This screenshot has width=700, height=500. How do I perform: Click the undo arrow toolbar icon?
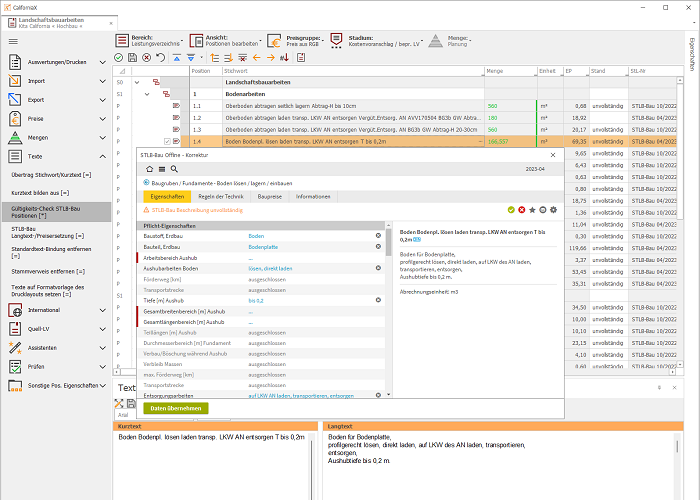click(x=161, y=58)
